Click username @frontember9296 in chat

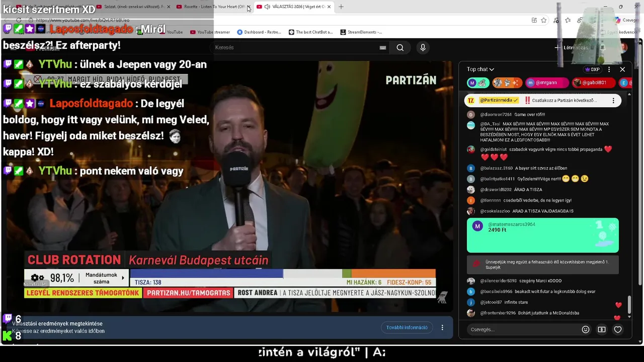[498, 313]
